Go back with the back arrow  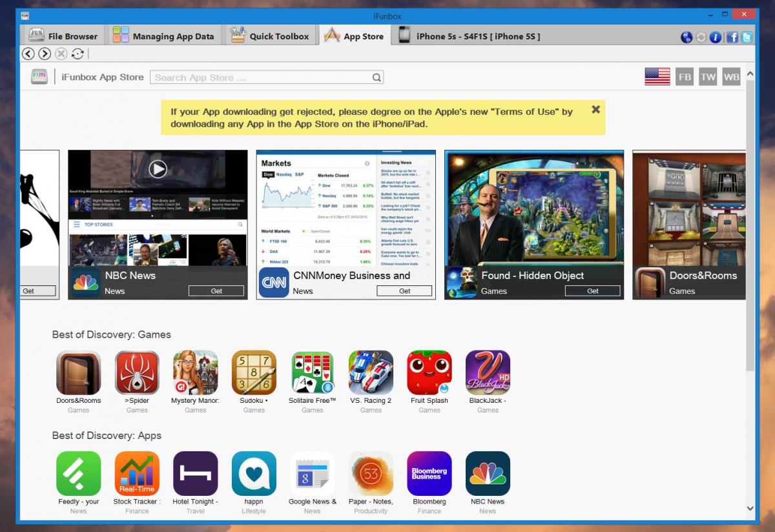(28, 54)
